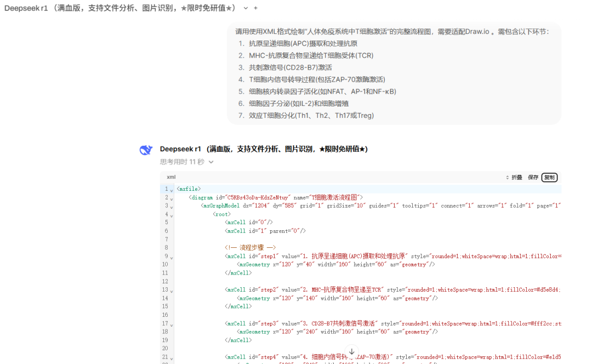Click mxGeometry line with y="40"
This screenshot has width=592, height=364.
336,264
